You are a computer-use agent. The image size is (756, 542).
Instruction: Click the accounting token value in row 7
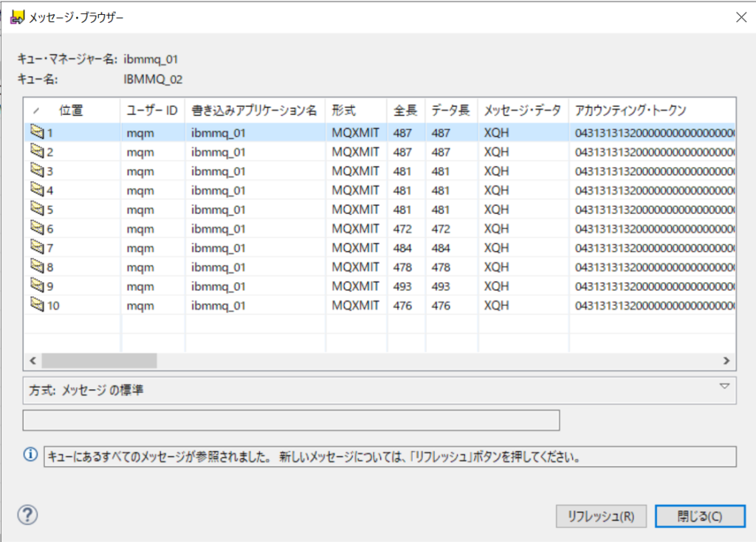(654, 248)
